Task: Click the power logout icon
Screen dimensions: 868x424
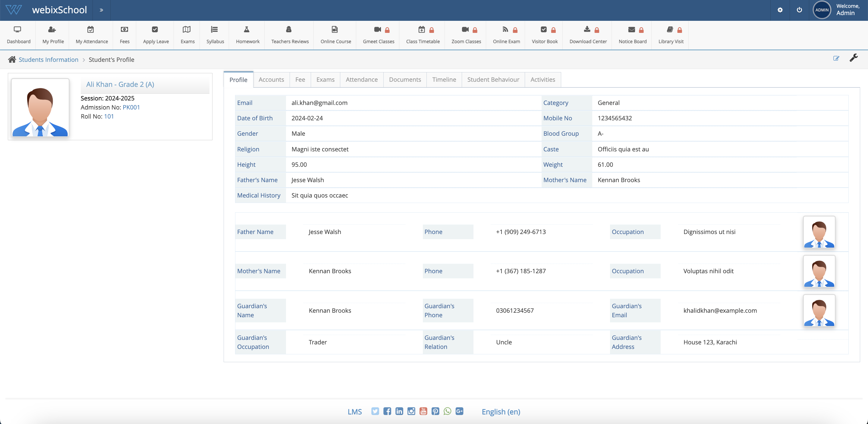Action: point(799,10)
